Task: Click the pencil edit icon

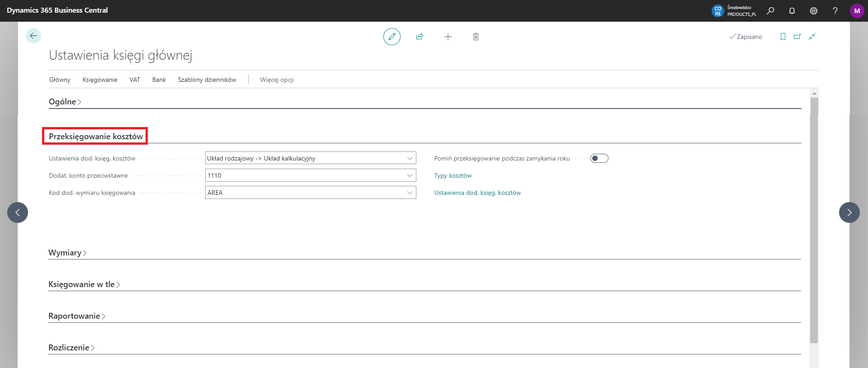Action: (392, 37)
